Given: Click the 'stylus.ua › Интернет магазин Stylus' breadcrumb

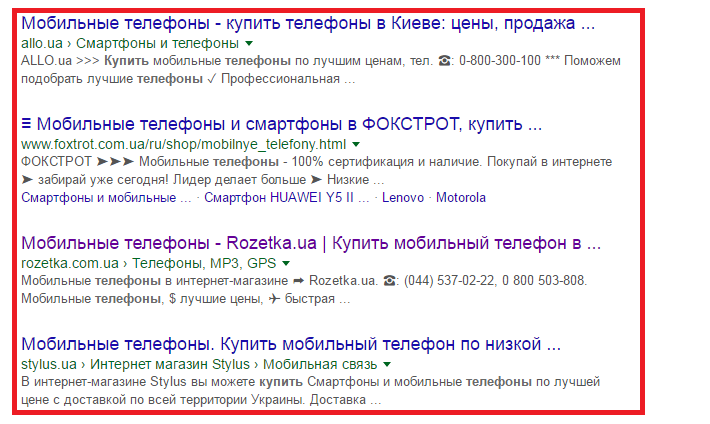Looking at the screenshot, I should (x=199, y=364).
